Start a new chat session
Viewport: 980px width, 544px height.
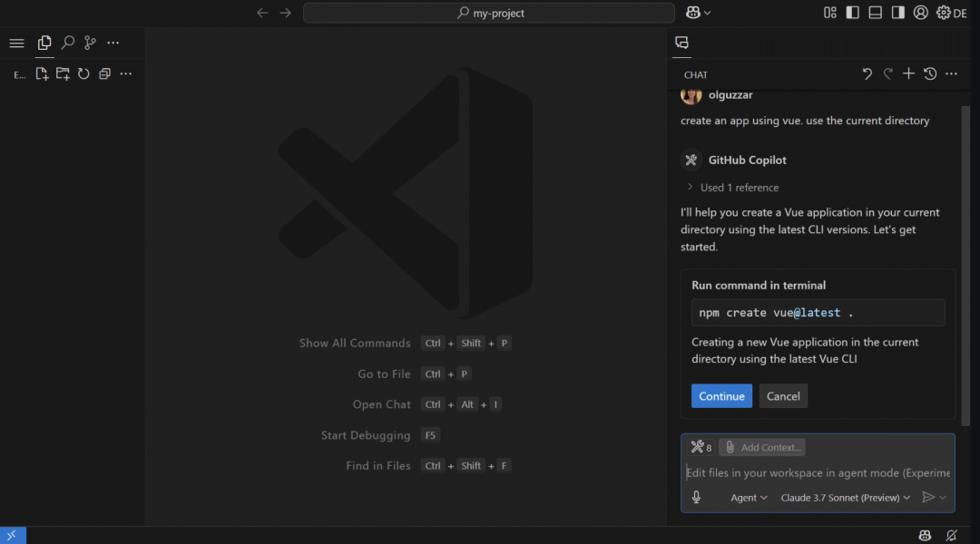[908, 73]
